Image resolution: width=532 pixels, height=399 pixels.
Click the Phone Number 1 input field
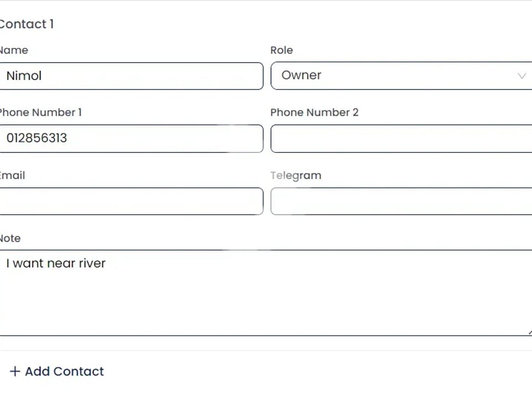(x=131, y=139)
